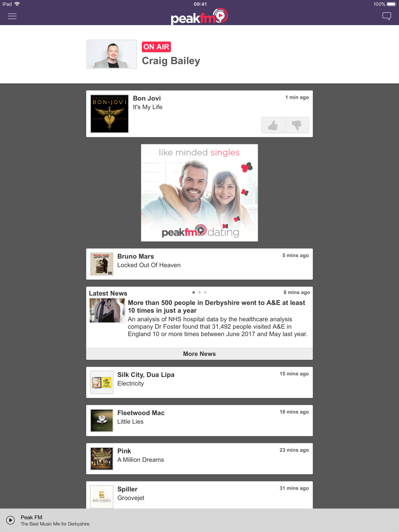Open the Derbyshire A&E news headline

click(216, 307)
